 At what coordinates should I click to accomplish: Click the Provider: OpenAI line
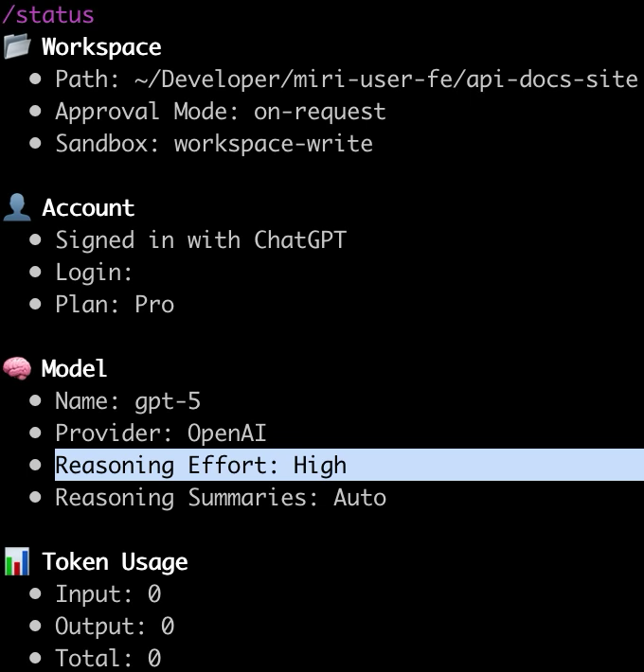(x=161, y=433)
